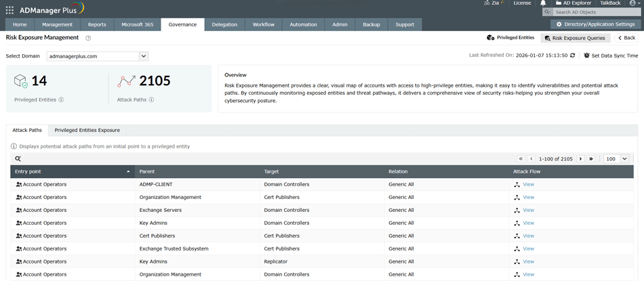
Task: Click the License link
Action: (522, 3)
